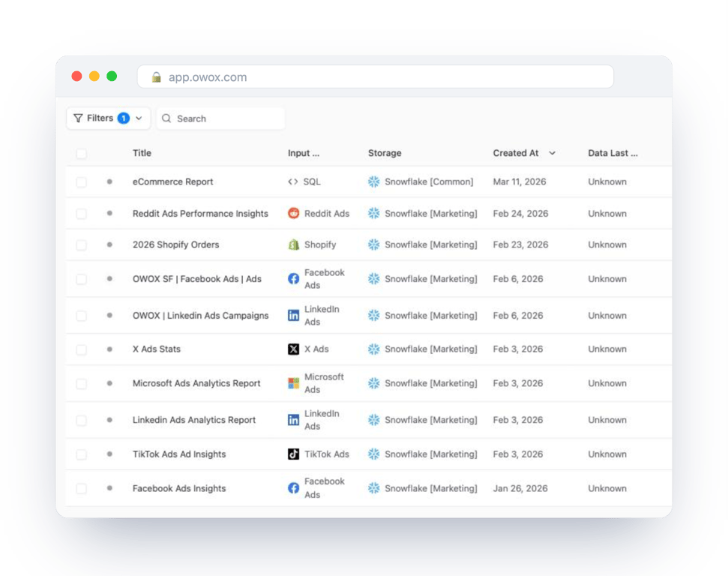Sort by the Data Last column header
The width and height of the screenshot is (728, 576).
613,153
